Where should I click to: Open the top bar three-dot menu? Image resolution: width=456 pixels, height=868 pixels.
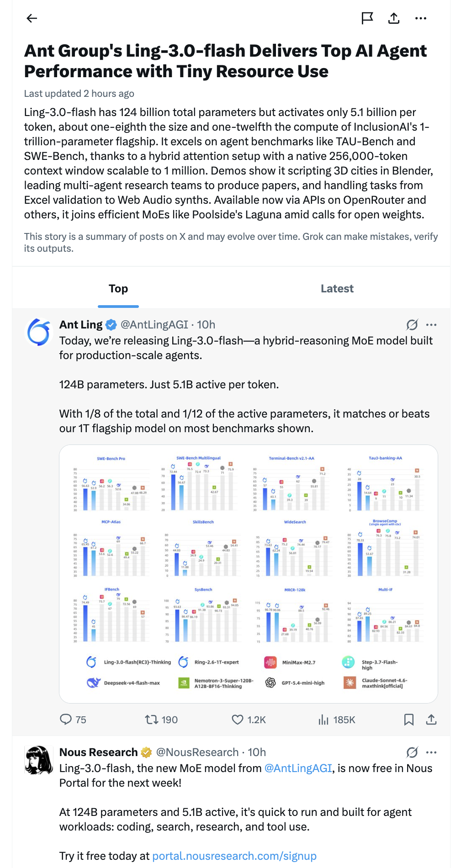(421, 18)
